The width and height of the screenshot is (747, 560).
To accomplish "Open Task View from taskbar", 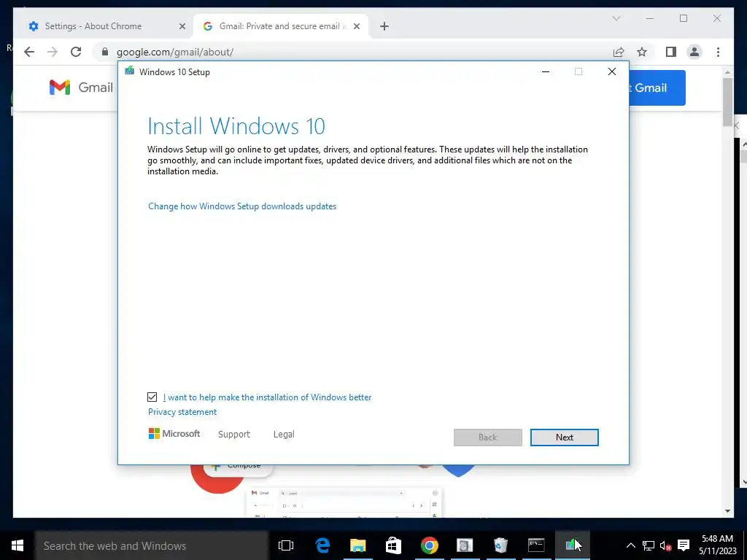I will 286,545.
